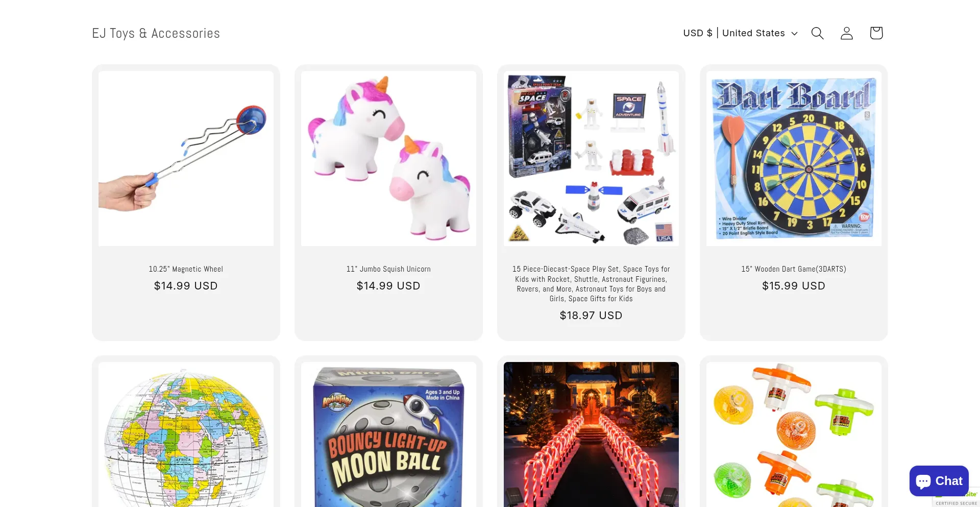The image size is (980, 507).
Task: View the spinning top launchers product image
Action: tap(794, 434)
